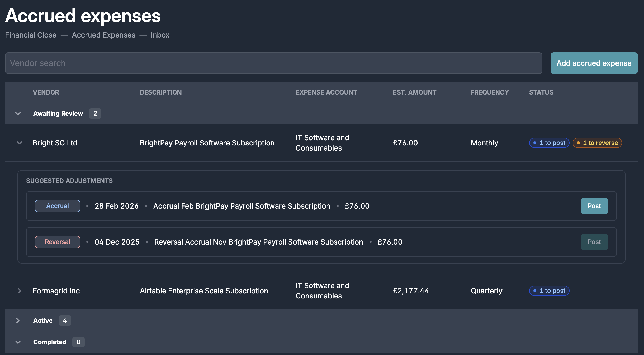Post the Feb BrightPay accrual

pos(594,206)
